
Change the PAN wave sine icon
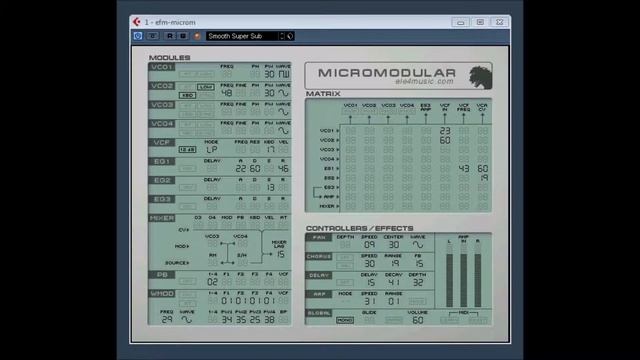pyautogui.click(x=418, y=245)
